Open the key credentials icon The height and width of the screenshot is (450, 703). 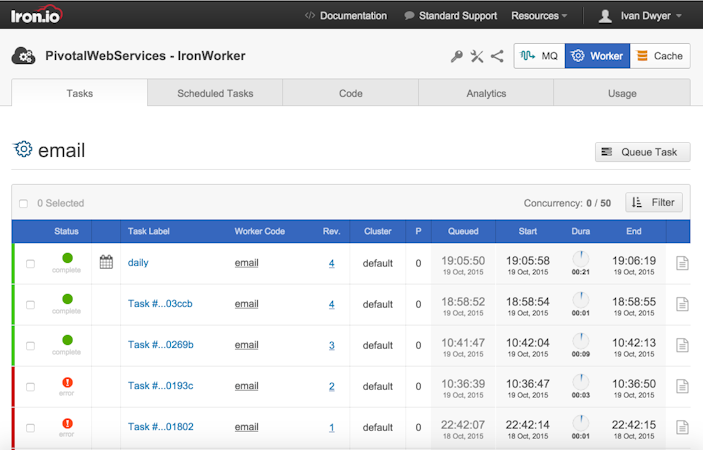pyautogui.click(x=456, y=56)
